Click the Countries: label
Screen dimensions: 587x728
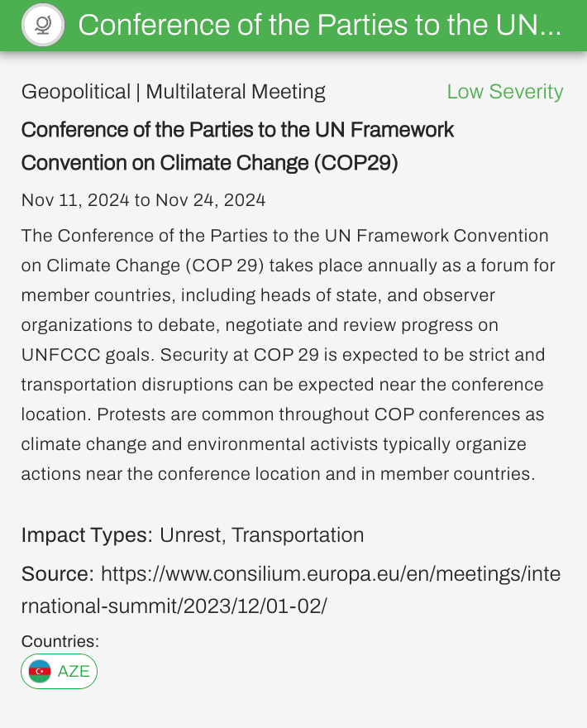click(60, 641)
